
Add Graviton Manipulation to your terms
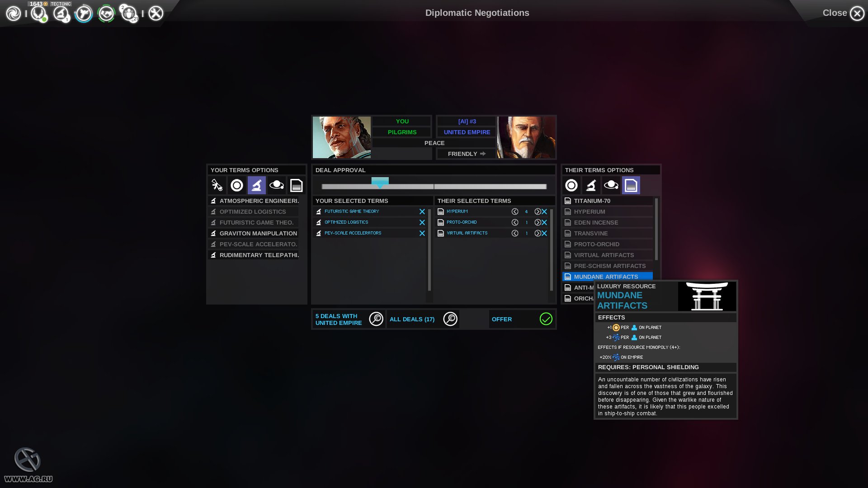click(x=258, y=233)
